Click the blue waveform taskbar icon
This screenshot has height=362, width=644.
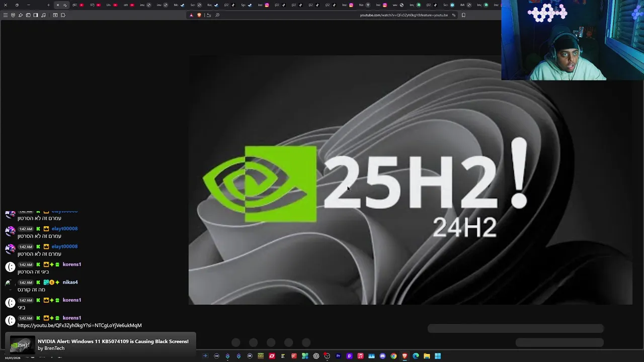pyautogui.click(x=205, y=356)
